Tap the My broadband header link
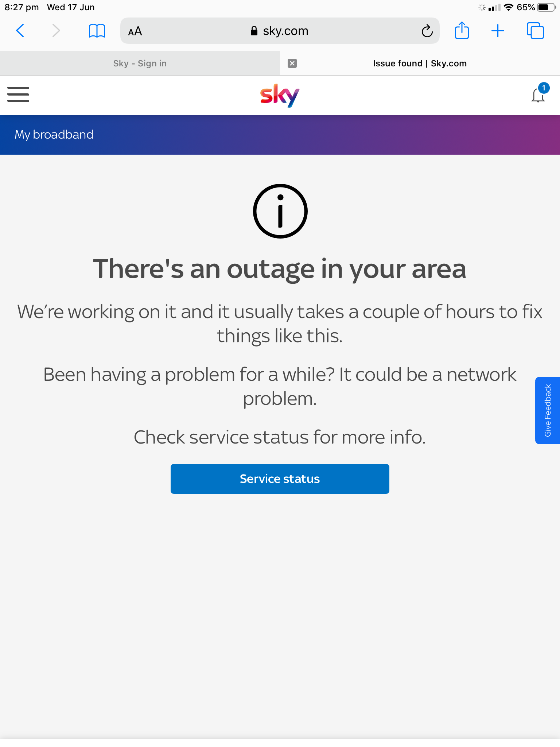The height and width of the screenshot is (747, 560). [54, 135]
